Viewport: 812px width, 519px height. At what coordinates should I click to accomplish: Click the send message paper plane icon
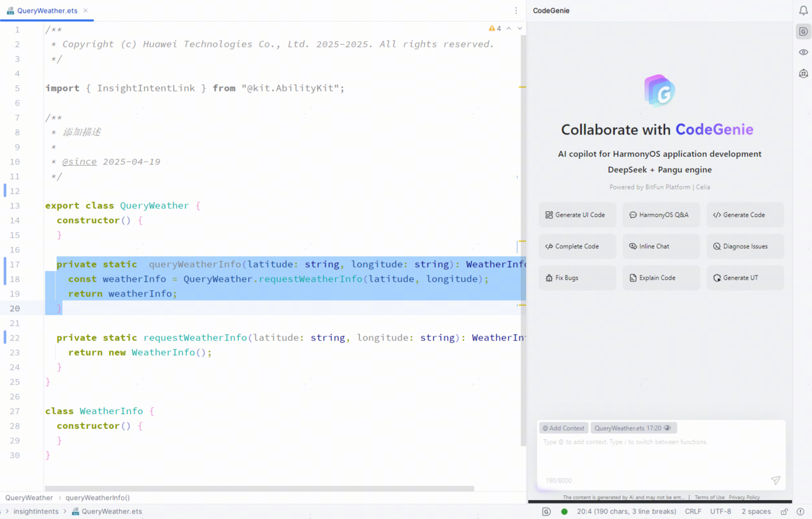(775, 480)
